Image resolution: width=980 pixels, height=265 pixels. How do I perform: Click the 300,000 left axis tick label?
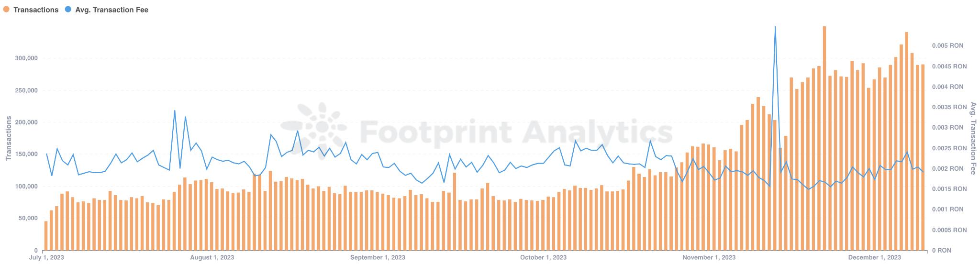coord(26,58)
